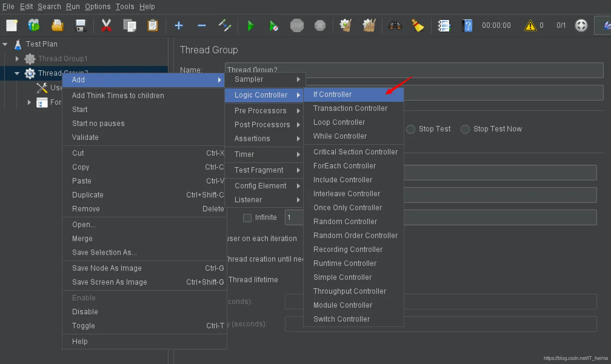The width and height of the screenshot is (611, 364).
Task: Choose Random Order Controller menu item
Action: 354,235
